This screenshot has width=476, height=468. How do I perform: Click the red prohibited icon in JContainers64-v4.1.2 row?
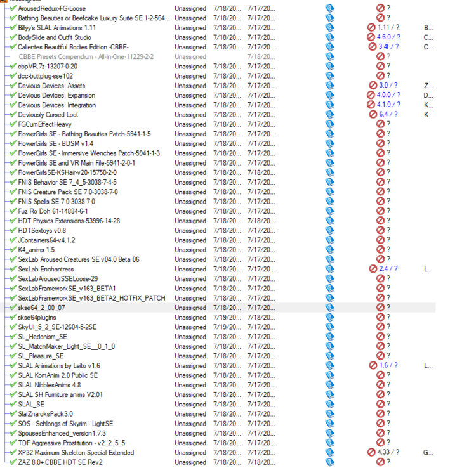pos(380,240)
